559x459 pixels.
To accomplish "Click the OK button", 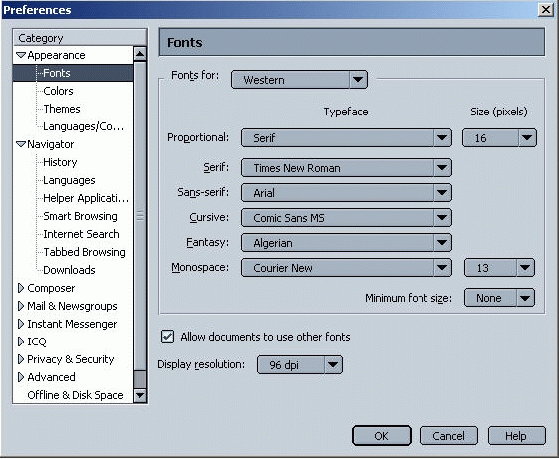I will 381,435.
